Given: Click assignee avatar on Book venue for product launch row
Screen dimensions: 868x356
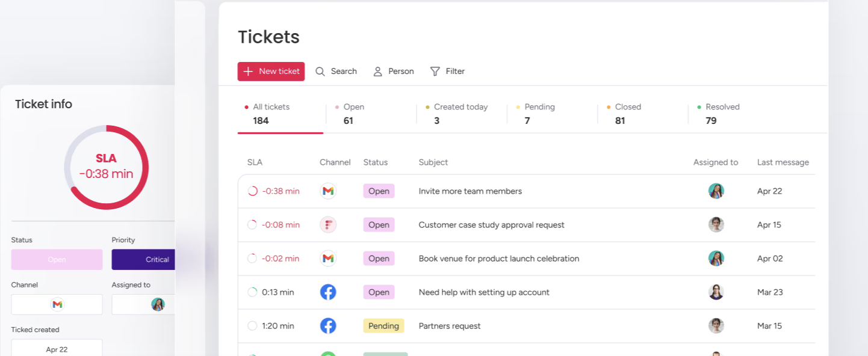Looking at the screenshot, I should pos(716,259).
